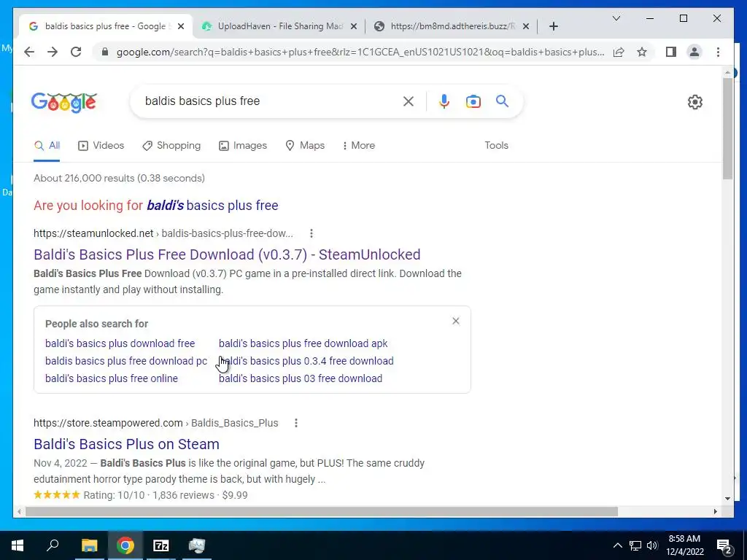
Task: Switch to Maps results
Action: [305, 146]
